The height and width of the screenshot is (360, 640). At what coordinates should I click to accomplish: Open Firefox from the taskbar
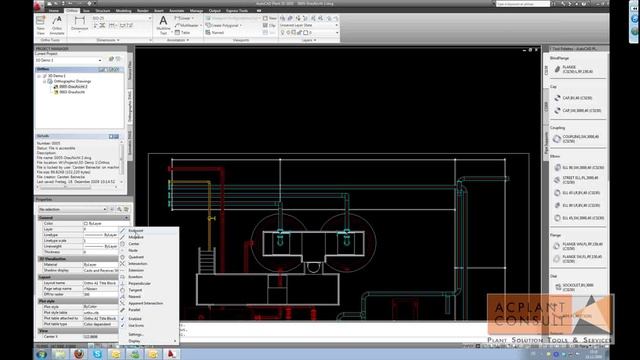click(78, 354)
